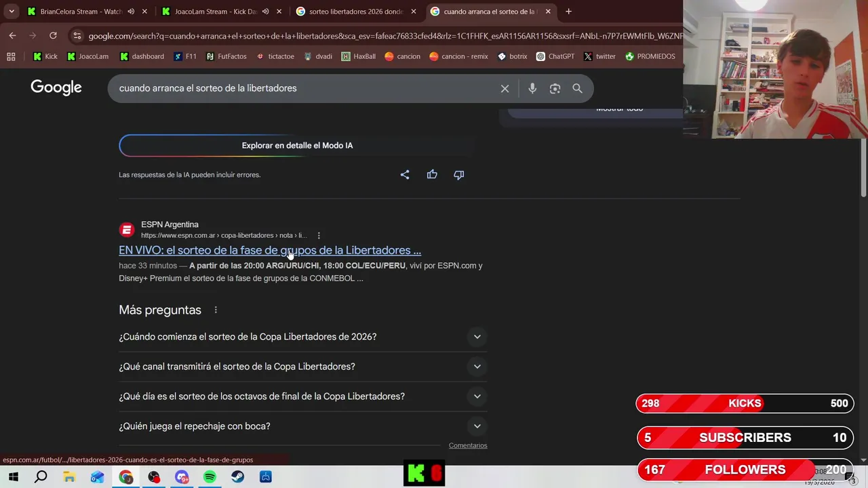Open the apps grid in bookmarks bar
Image resolution: width=868 pixels, height=488 pixels.
[x=11, y=56]
